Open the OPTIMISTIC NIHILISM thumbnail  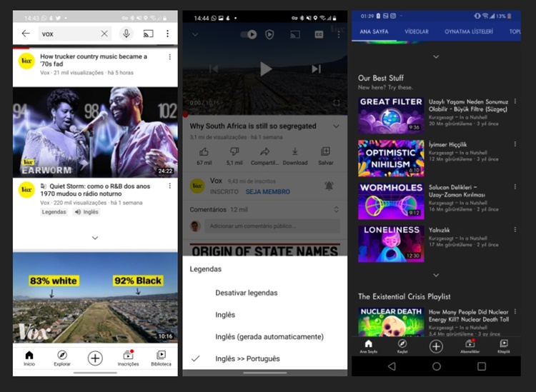tap(391, 158)
